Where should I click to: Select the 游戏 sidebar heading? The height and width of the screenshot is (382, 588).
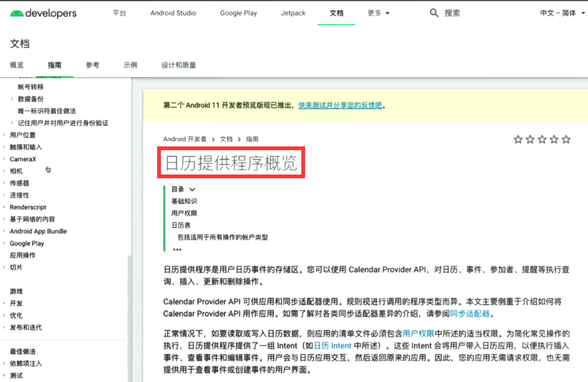[x=16, y=291]
